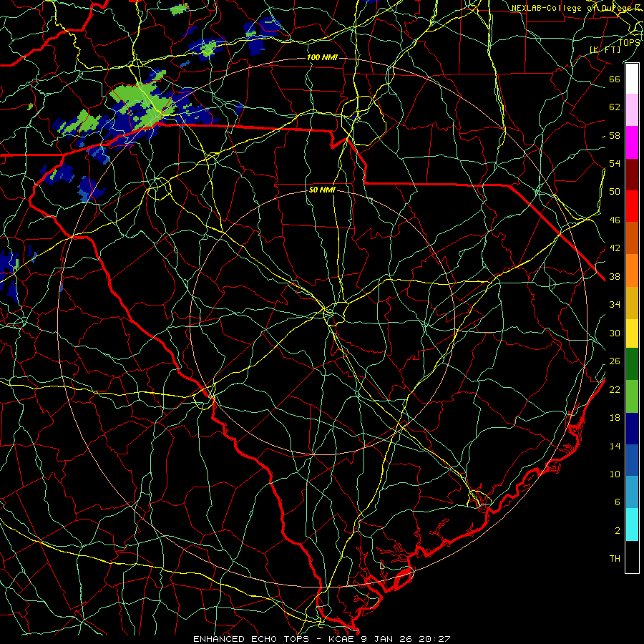Viewport: 644px width, 644px height.
Task: Click the "50 NMI" range ring label
Action: [x=322, y=190]
